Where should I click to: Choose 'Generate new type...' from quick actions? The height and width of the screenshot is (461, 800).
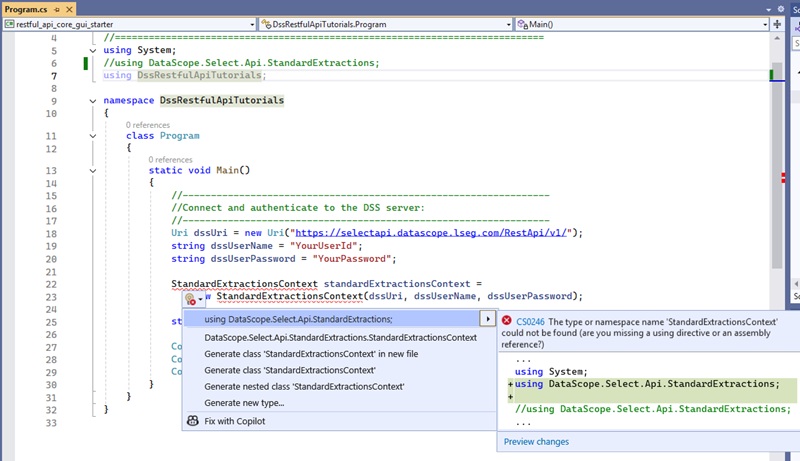click(x=244, y=402)
